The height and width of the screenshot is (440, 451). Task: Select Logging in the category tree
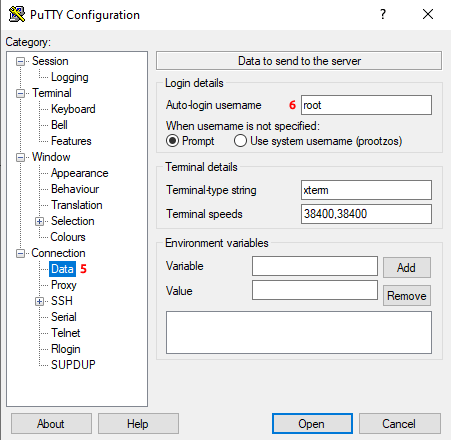tap(70, 77)
